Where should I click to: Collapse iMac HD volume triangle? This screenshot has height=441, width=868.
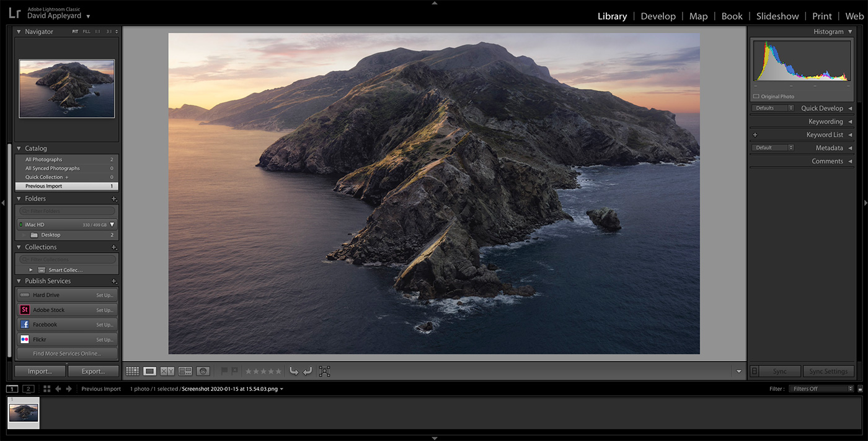pos(112,225)
